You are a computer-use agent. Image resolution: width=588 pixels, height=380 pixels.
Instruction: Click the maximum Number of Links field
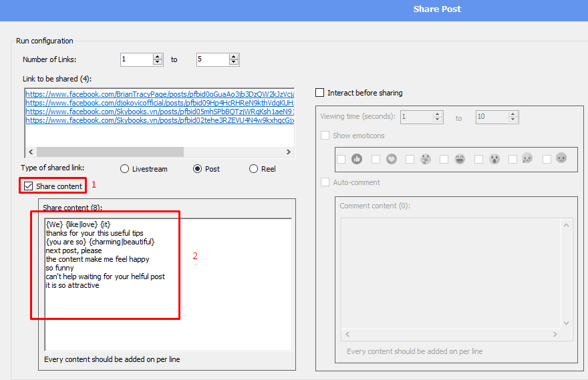point(213,59)
